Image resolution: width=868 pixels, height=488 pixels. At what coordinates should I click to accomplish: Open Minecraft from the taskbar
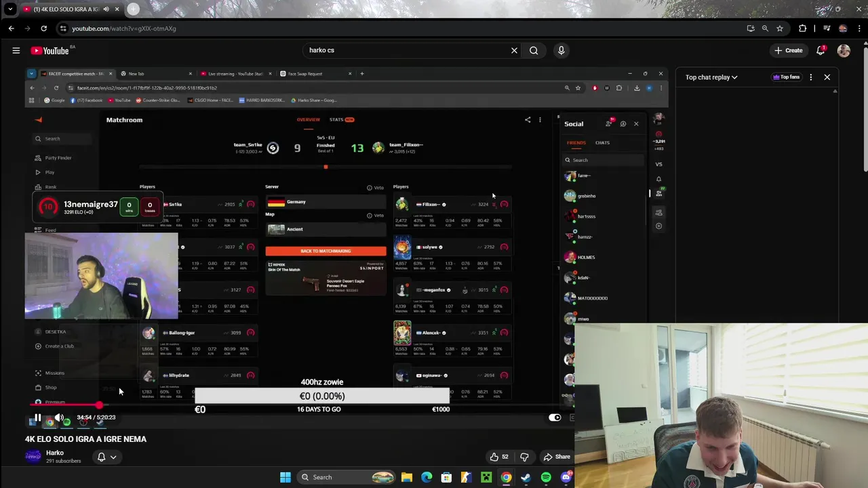[486, 477]
